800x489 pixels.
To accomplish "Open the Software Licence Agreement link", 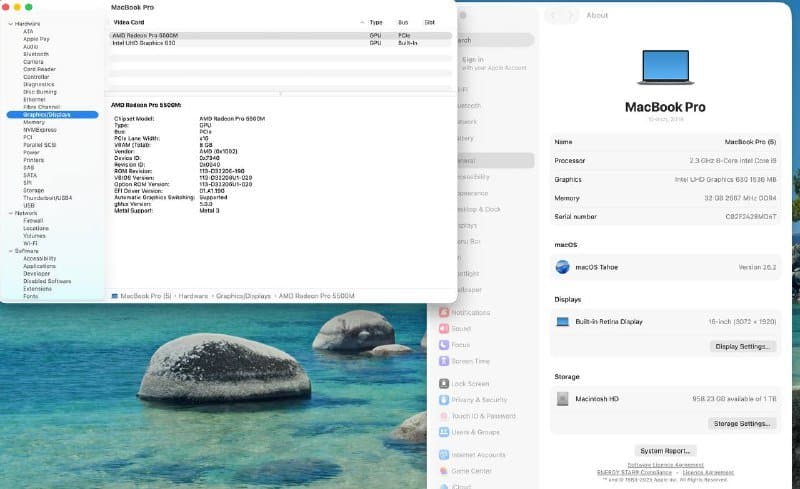I will [665, 465].
